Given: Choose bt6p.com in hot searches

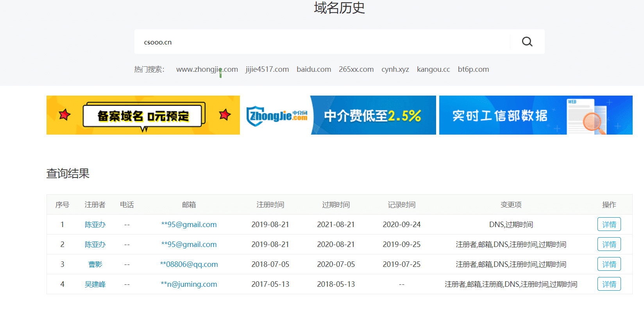Looking at the screenshot, I should (x=473, y=69).
